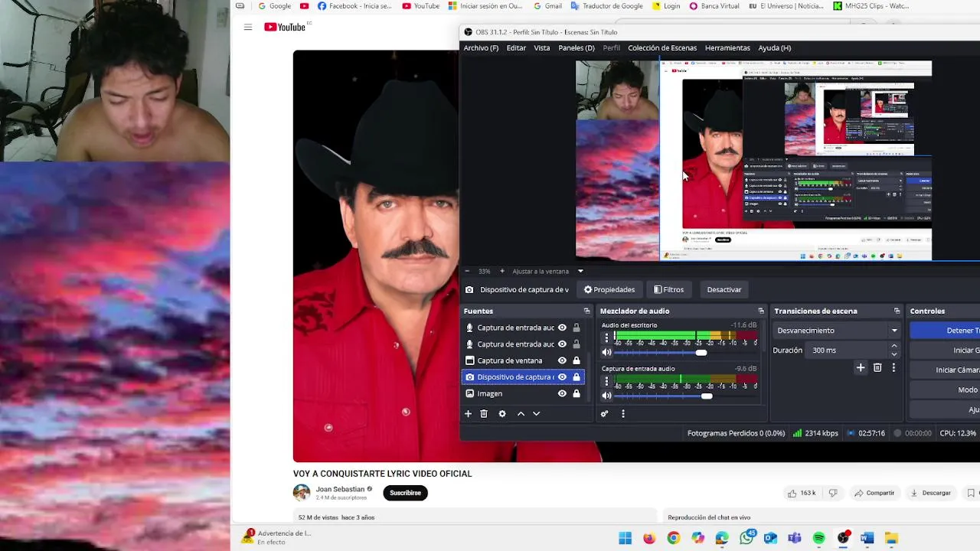This screenshot has width=980, height=551.
Task: Open the Archivo (F) menu
Action: coord(481,47)
